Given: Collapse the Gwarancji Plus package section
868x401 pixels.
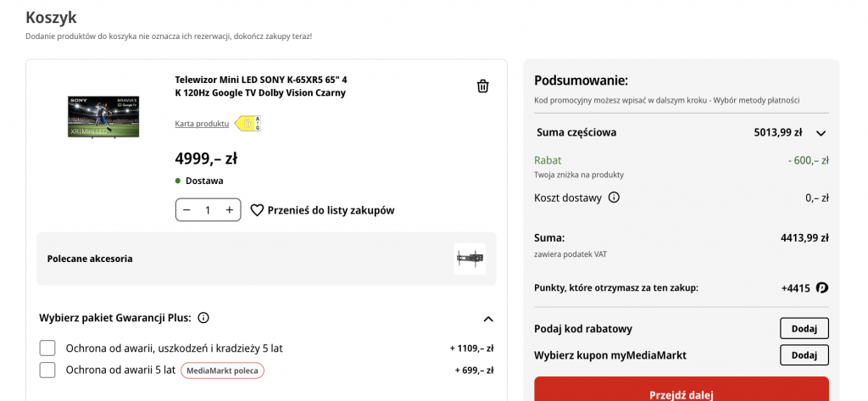Looking at the screenshot, I should click(x=487, y=319).
